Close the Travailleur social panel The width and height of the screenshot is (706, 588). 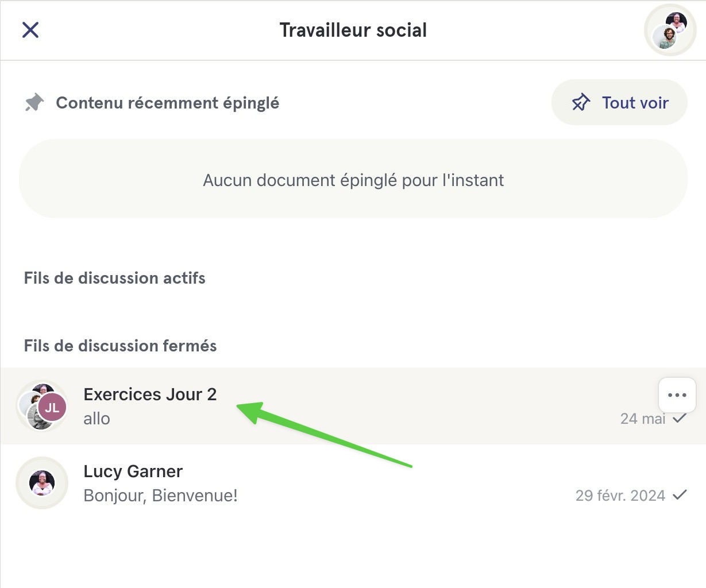[30, 30]
